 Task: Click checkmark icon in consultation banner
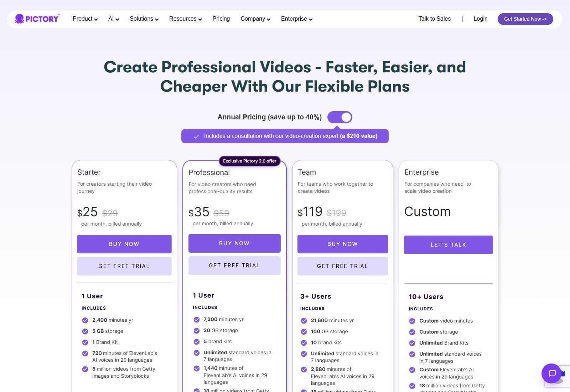[x=196, y=136]
